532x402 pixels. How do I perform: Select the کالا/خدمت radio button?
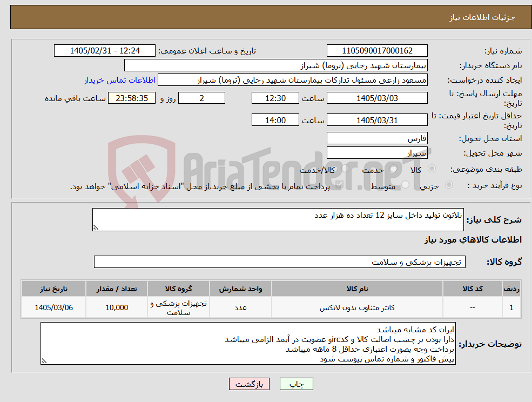tap(345, 169)
